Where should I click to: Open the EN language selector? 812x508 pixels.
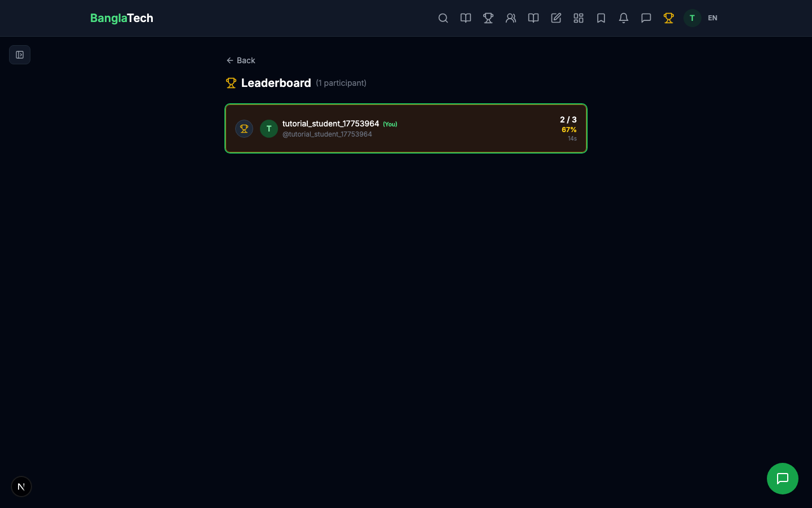click(712, 18)
